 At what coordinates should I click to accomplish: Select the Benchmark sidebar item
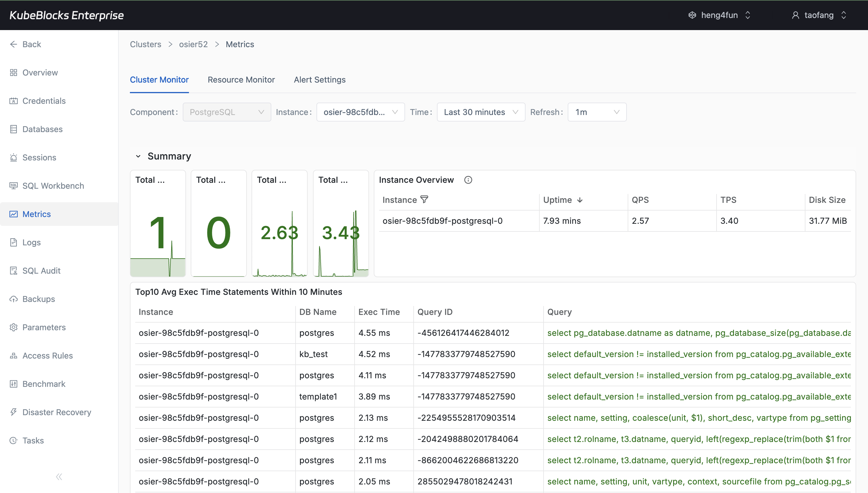pyautogui.click(x=44, y=384)
